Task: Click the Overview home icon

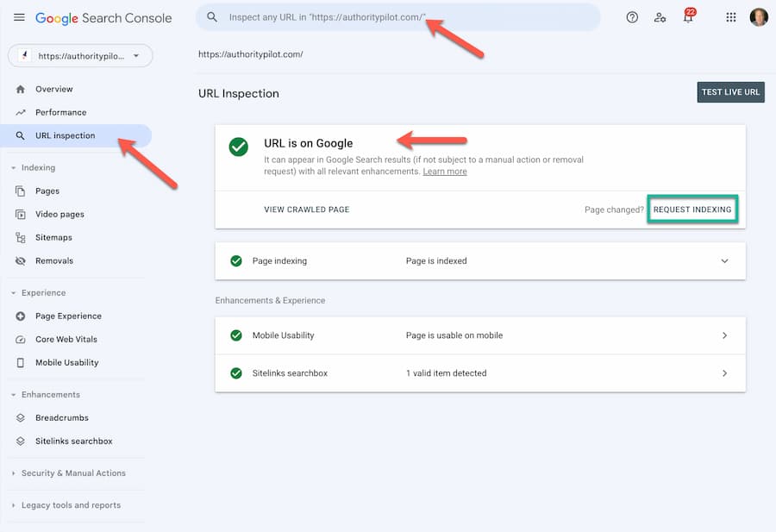Action: (21, 90)
